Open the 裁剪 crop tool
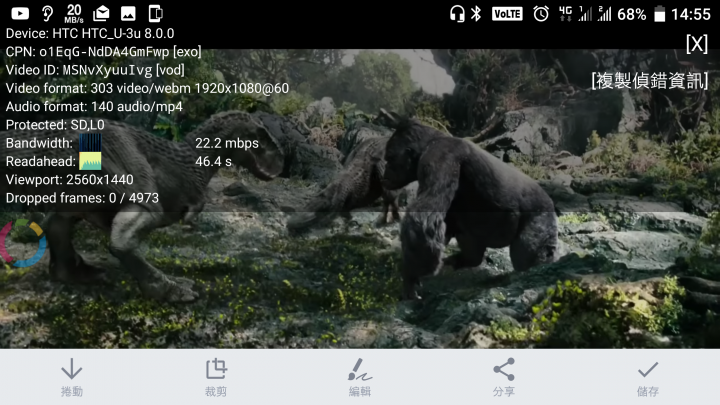This screenshot has height=405, width=720. [x=216, y=377]
